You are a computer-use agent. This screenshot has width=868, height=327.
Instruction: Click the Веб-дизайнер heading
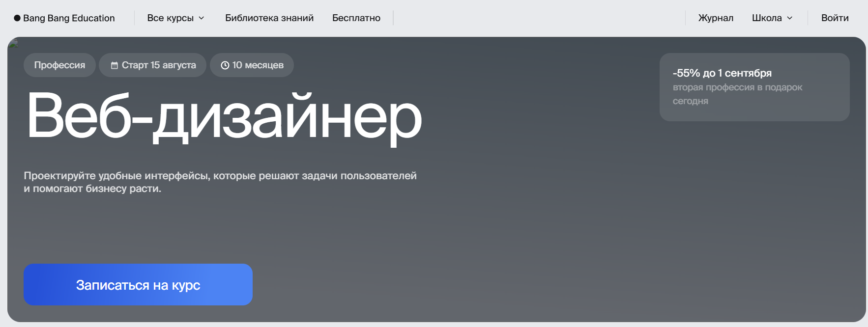224,116
